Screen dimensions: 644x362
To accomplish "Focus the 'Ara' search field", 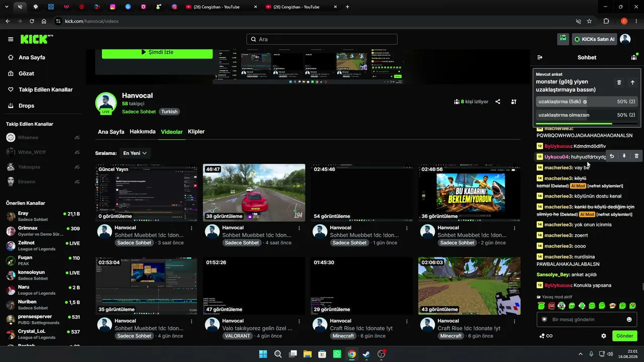I will (322, 39).
